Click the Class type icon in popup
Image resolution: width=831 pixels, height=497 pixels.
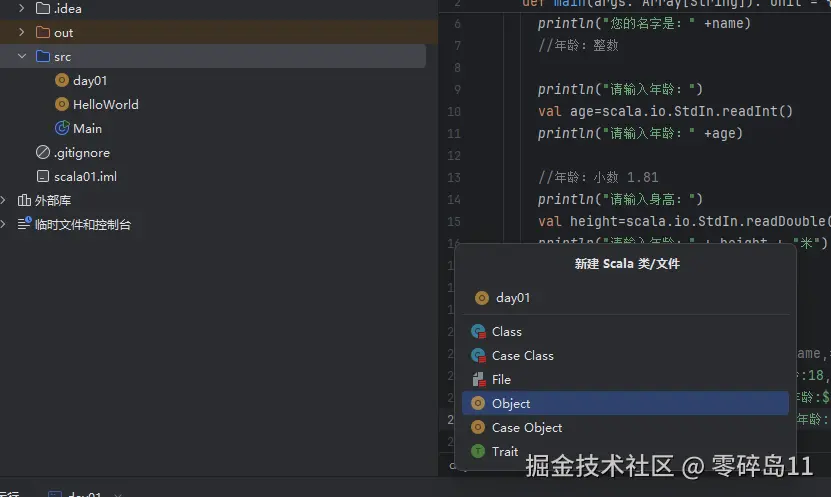478,331
